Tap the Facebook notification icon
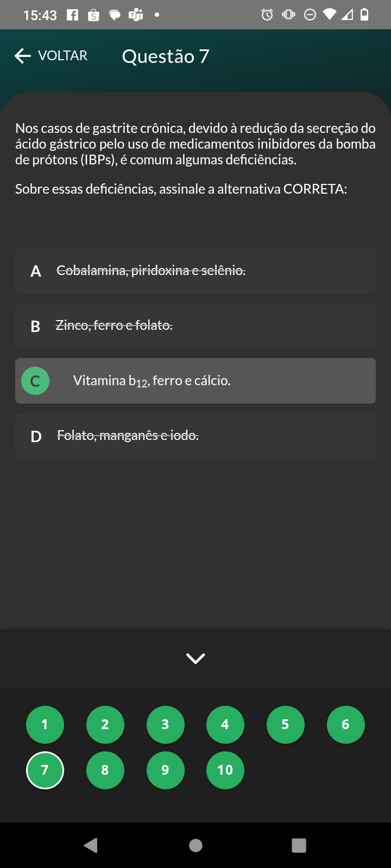Image resolution: width=391 pixels, height=868 pixels. 72,15
